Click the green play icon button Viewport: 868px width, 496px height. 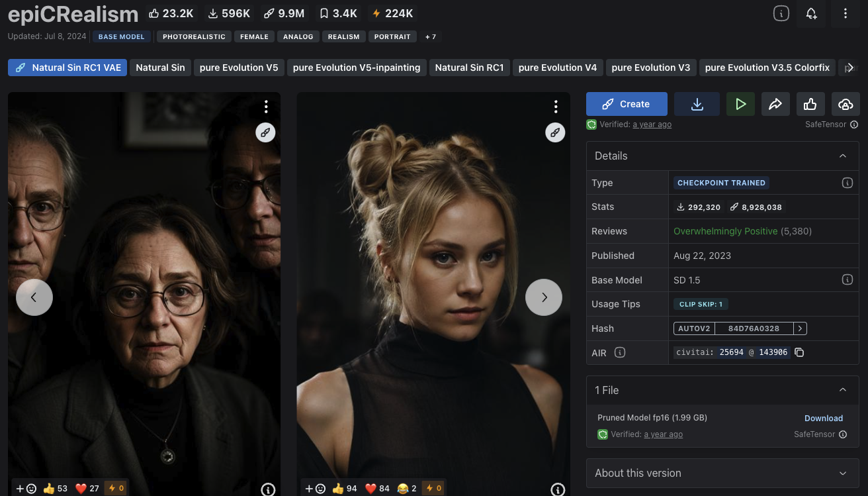click(740, 104)
